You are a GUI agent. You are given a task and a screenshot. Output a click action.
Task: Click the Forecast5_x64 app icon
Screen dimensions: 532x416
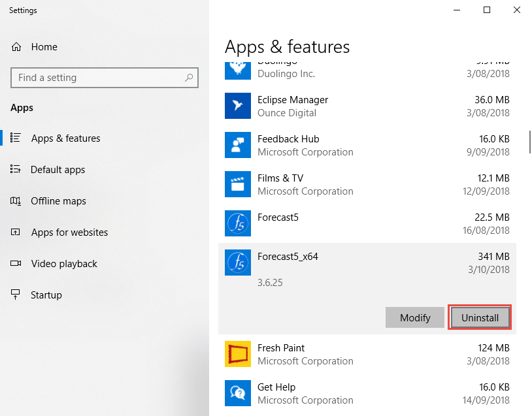coord(238,263)
